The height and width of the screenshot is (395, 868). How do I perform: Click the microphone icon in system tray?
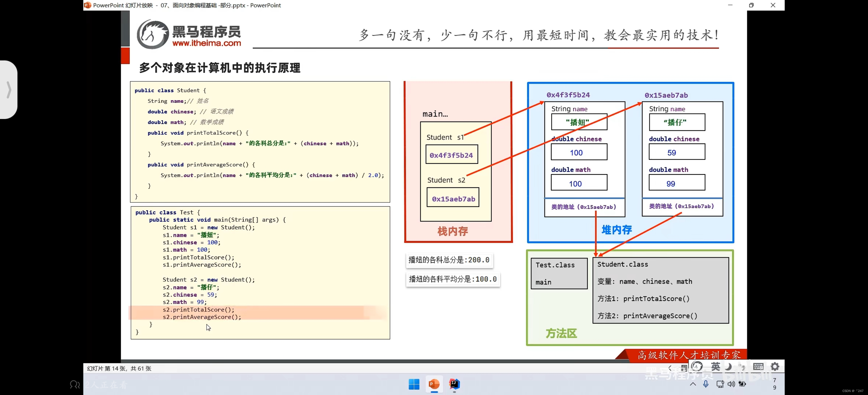[706, 384]
